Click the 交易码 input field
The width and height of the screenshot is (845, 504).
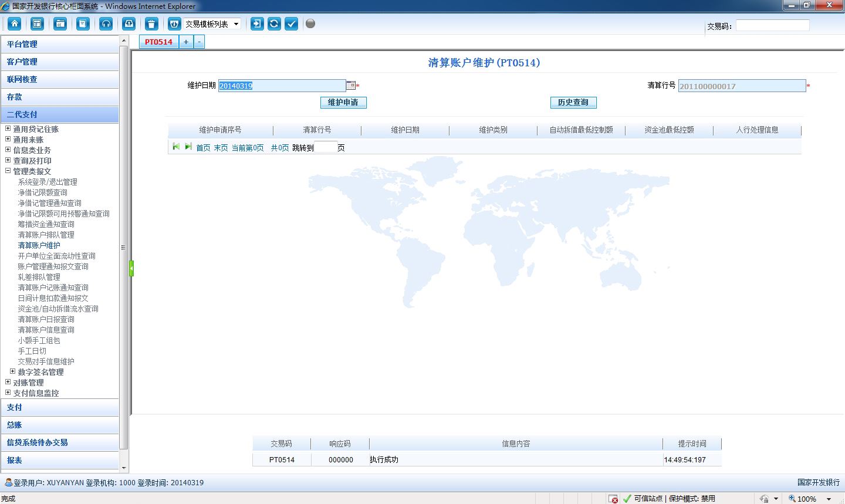[772, 25]
